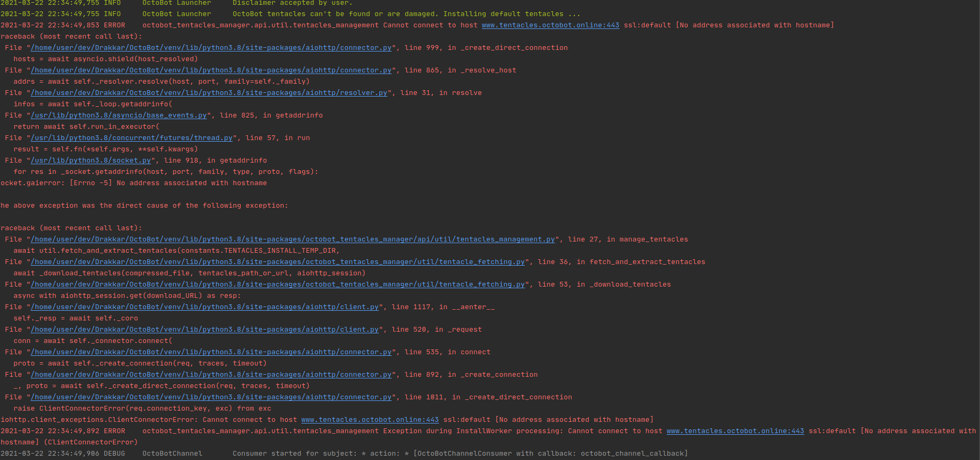The width and height of the screenshot is (980, 460).
Task: Open tentacle_fetching.py link at line 36
Action: [278, 262]
